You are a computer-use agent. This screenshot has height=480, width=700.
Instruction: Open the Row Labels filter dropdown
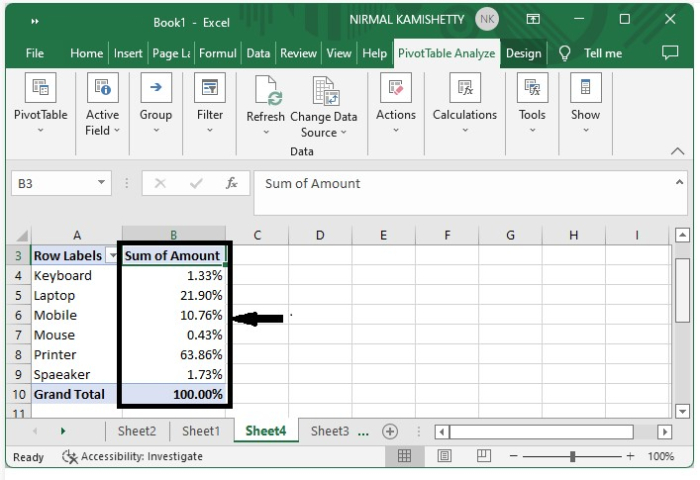(x=112, y=255)
